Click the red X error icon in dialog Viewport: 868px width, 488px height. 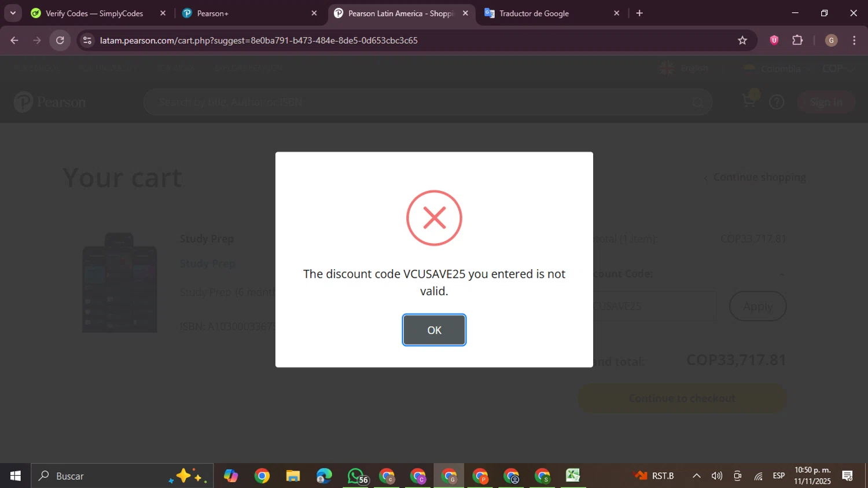coord(434,218)
